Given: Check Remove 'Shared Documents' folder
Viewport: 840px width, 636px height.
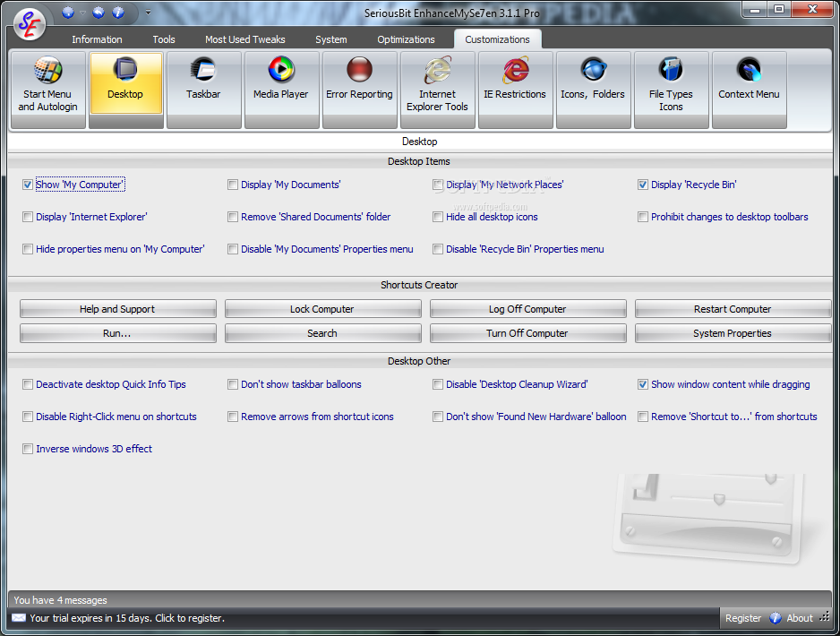Looking at the screenshot, I should click(x=233, y=217).
